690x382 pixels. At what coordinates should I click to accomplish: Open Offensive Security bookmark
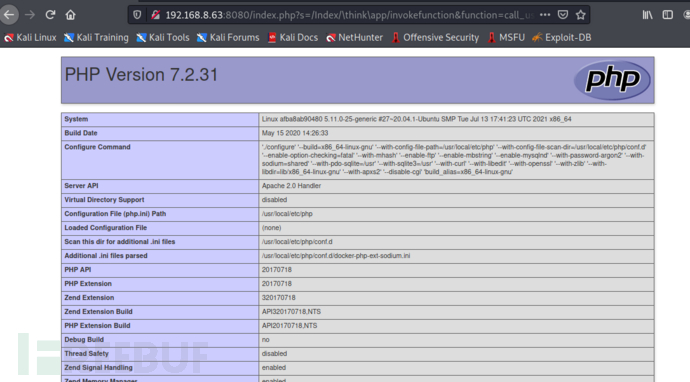point(435,38)
